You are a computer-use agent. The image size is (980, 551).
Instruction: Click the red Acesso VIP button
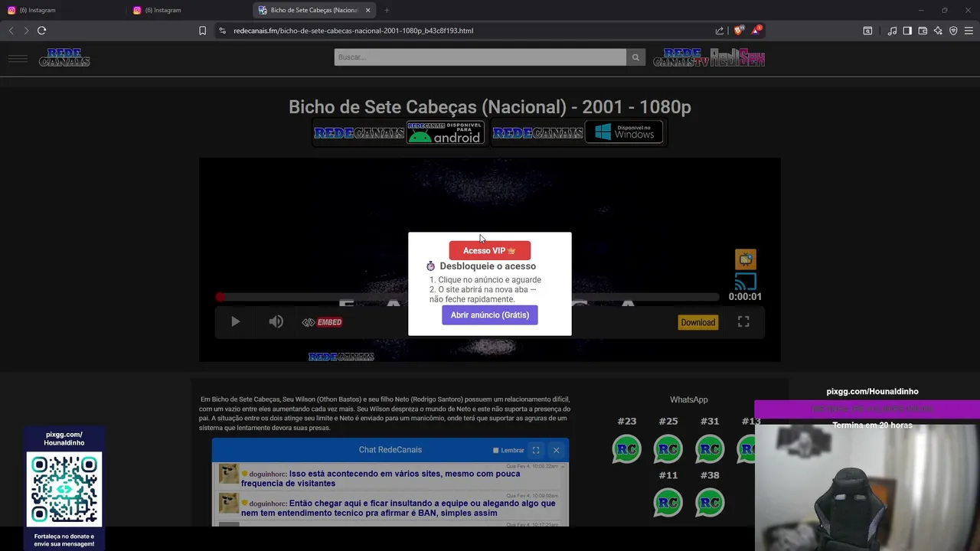click(489, 250)
